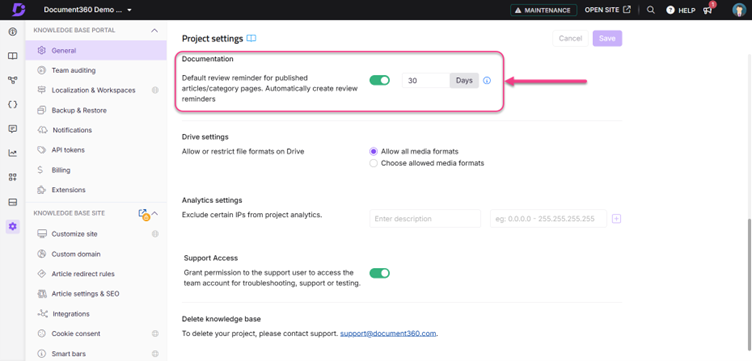Select General in settings menu

point(96,50)
